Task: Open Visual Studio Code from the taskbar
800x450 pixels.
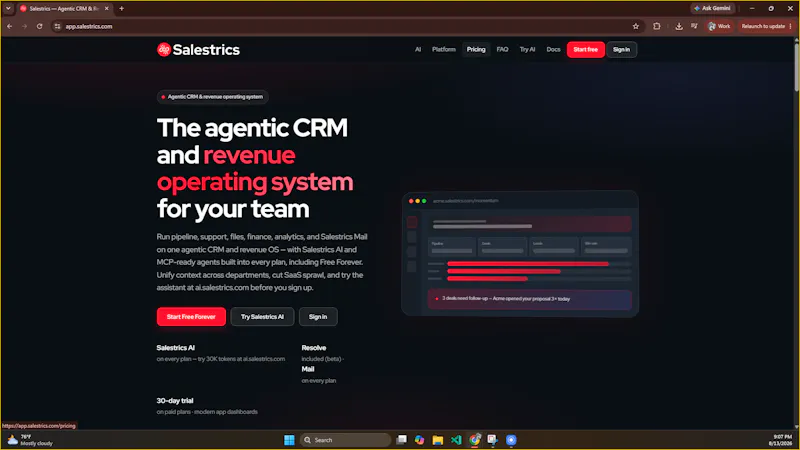Action: tap(456, 440)
